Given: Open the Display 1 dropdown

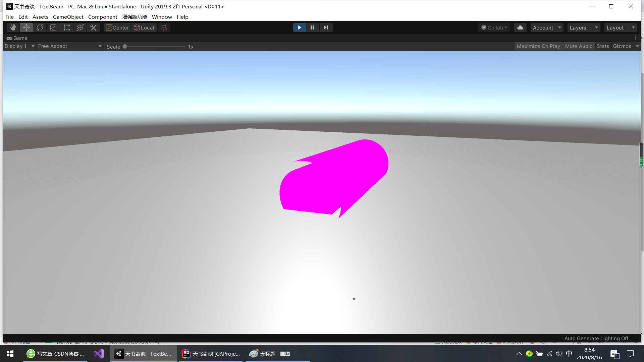Looking at the screenshot, I should tap(19, 46).
